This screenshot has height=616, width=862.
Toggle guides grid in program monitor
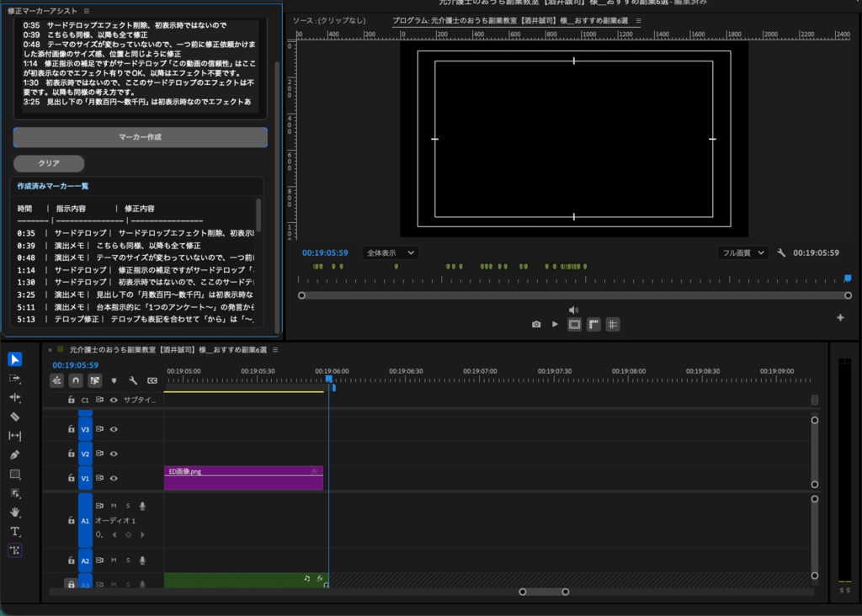point(613,325)
